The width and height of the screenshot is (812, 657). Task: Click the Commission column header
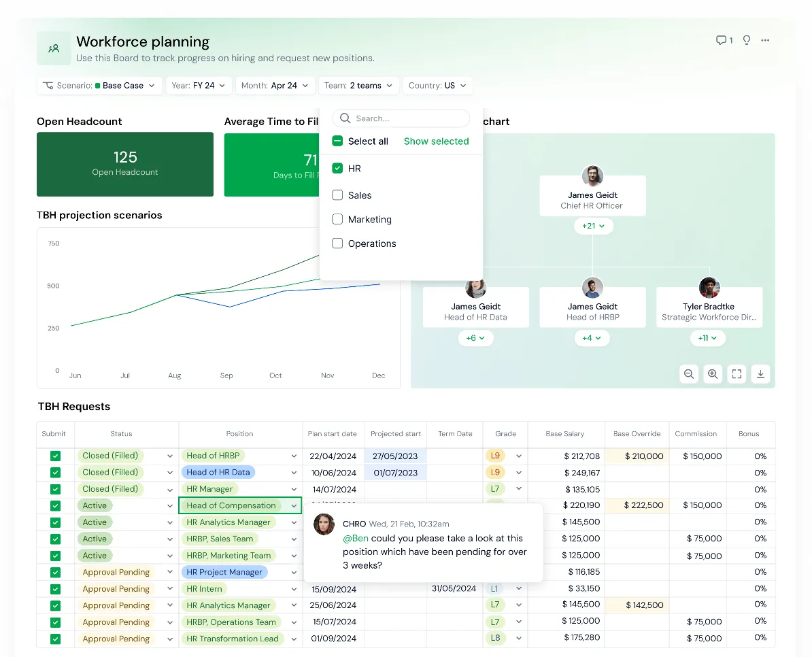pos(696,434)
